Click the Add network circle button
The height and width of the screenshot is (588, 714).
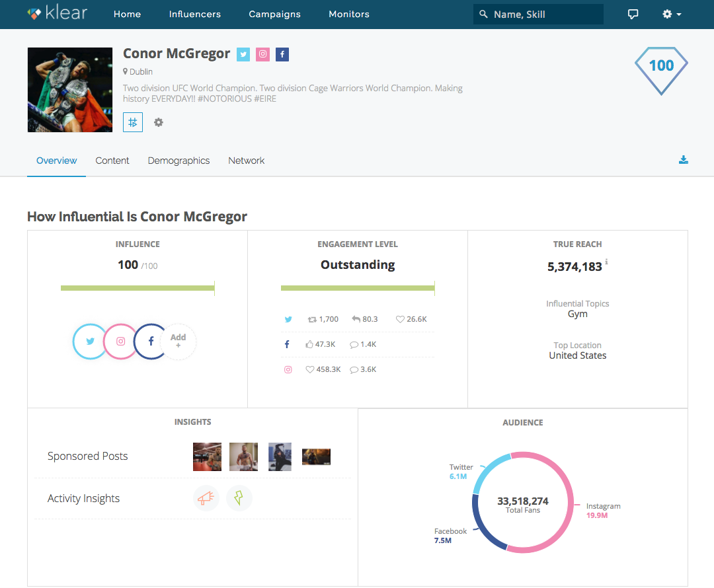[178, 342]
